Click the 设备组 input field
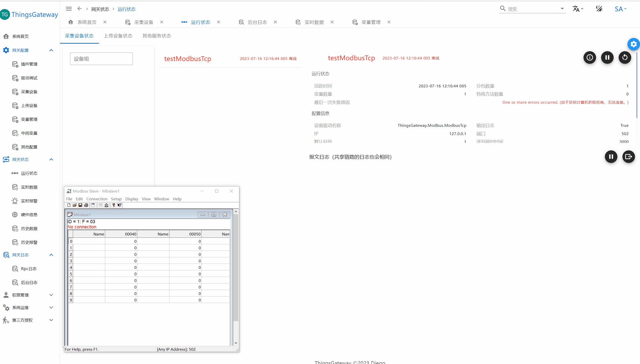This screenshot has height=364, width=640. point(101,59)
